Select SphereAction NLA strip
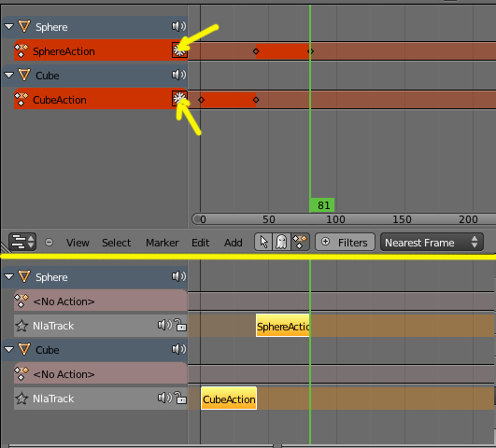Viewport: 496px width, 448px height. 282,326
